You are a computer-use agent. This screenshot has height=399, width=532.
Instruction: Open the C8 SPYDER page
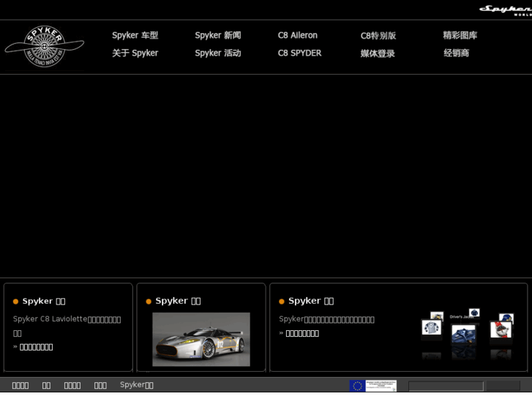coord(299,53)
